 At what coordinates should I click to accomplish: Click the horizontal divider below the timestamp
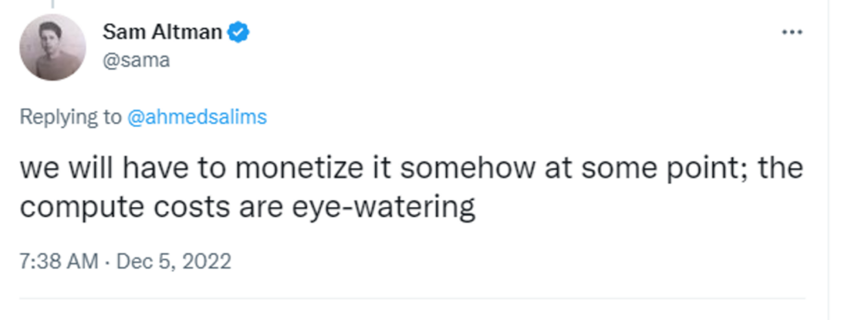tap(413, 299)
